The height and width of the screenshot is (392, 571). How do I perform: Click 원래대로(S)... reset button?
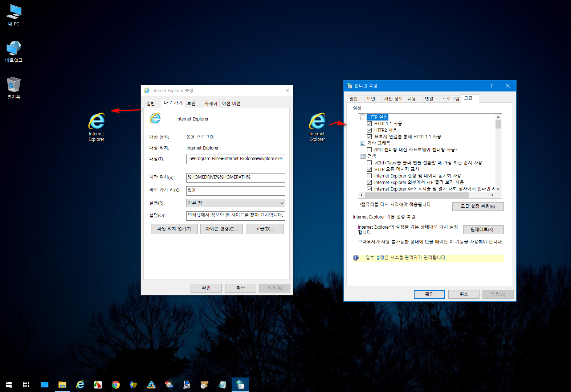pyautogui.click(x=484, y=230)
